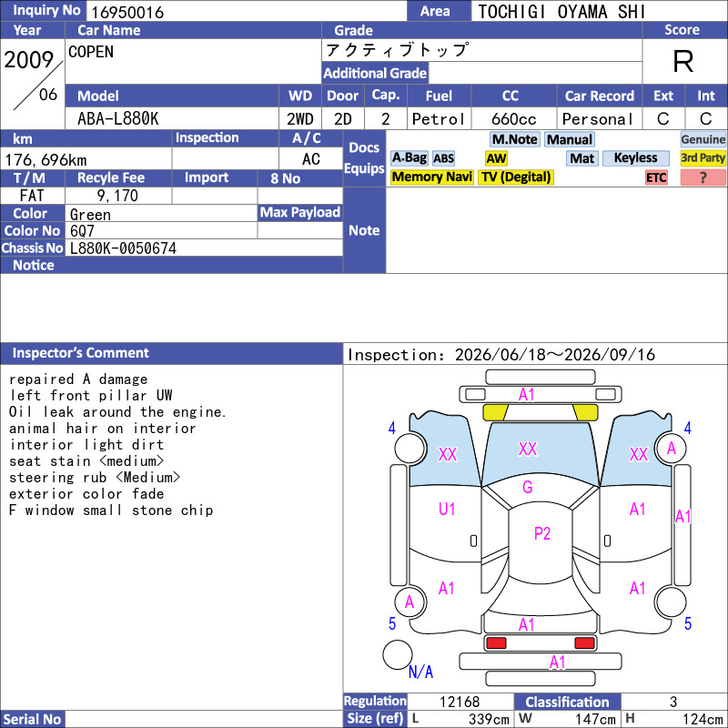Click the Inquiry No value 16950016

point(127,12)
